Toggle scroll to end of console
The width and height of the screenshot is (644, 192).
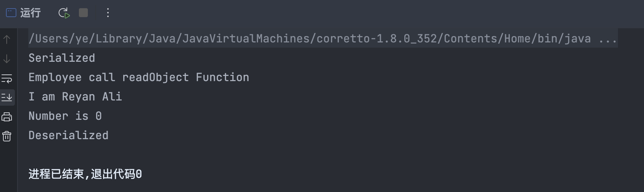7,97
